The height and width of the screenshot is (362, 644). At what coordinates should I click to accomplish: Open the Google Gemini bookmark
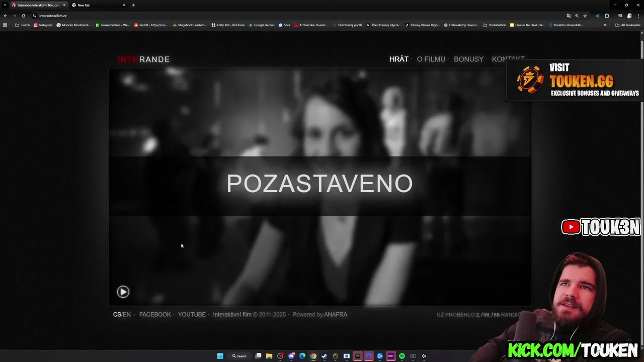point(262,25)
